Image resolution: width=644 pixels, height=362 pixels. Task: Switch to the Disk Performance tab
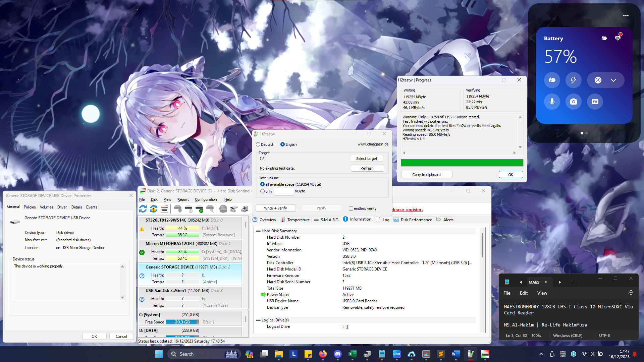click(413, 220)
